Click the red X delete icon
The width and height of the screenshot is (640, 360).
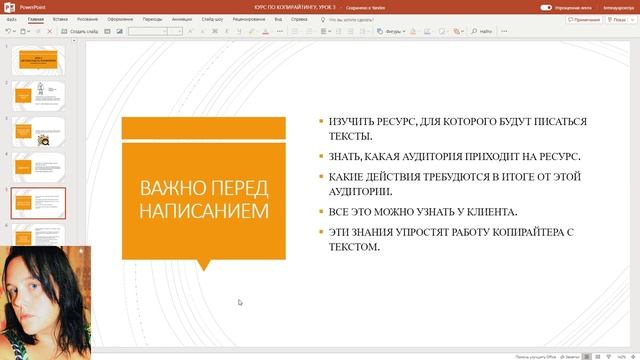50,31
